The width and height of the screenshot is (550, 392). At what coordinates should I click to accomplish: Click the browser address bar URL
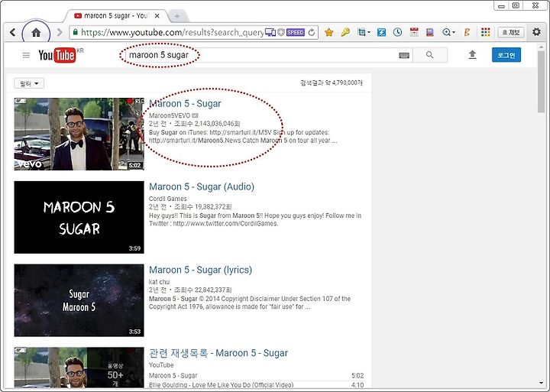(x=172, y=33)
